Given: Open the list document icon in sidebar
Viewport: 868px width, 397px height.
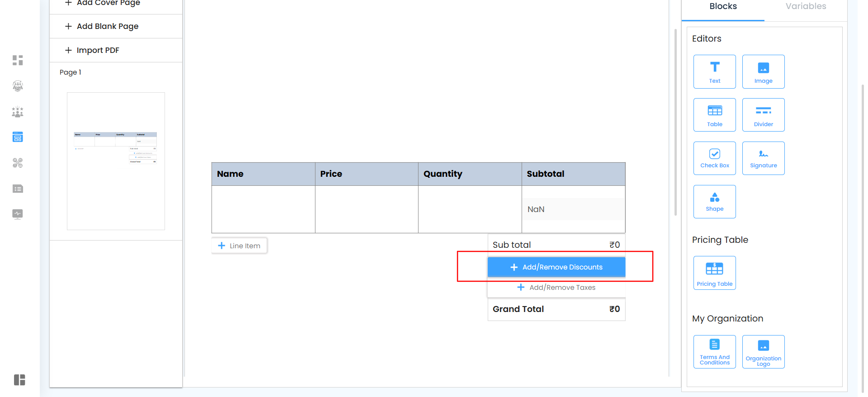Looking at the screenshot, I should tap(18, 189).
